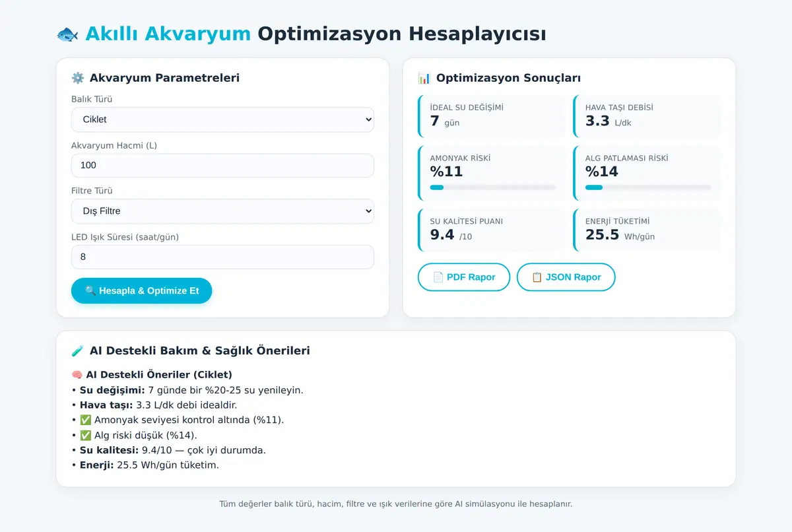Click the Akvaryum Hacmi input field
Screen dimensions: 792x532
click(222, 165)
